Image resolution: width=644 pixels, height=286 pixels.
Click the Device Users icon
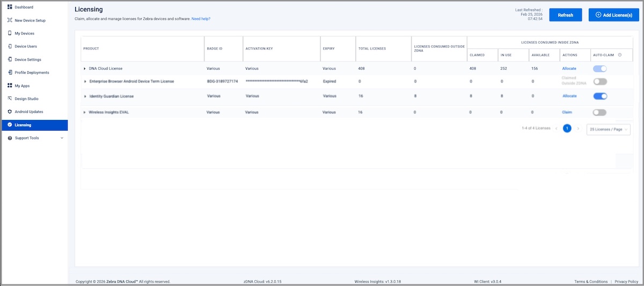(10, 46)
